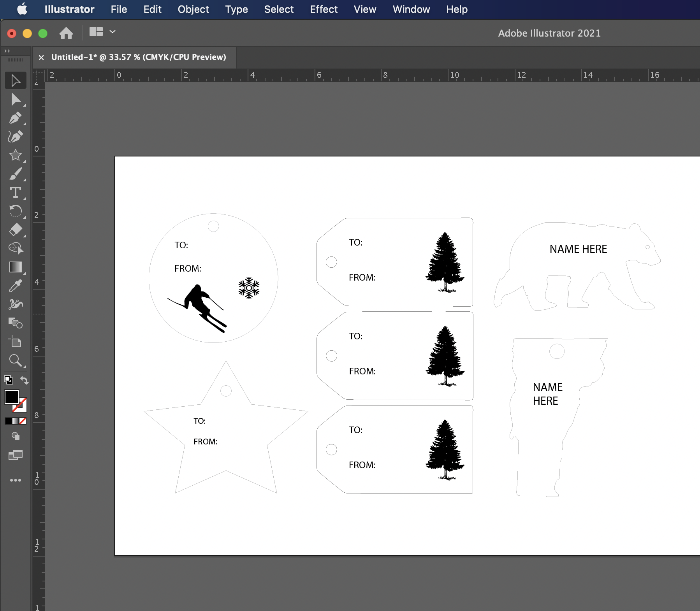
Task: Swap fill and stroke colors
Action: [x=25, y=380]
